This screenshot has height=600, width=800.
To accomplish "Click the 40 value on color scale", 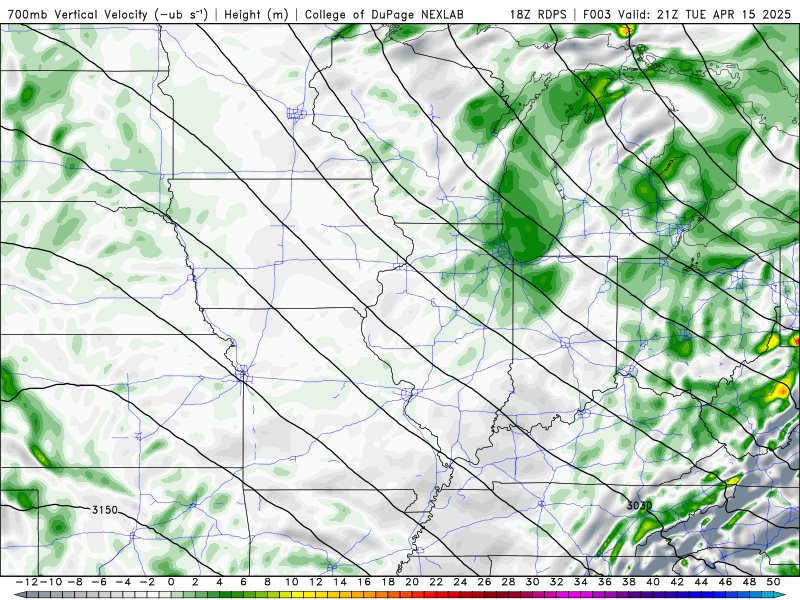I will (x=653, y=582).
